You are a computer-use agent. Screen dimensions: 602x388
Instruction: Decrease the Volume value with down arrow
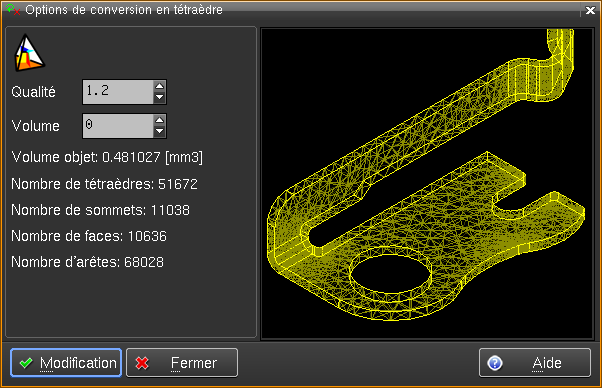point(159,132)
